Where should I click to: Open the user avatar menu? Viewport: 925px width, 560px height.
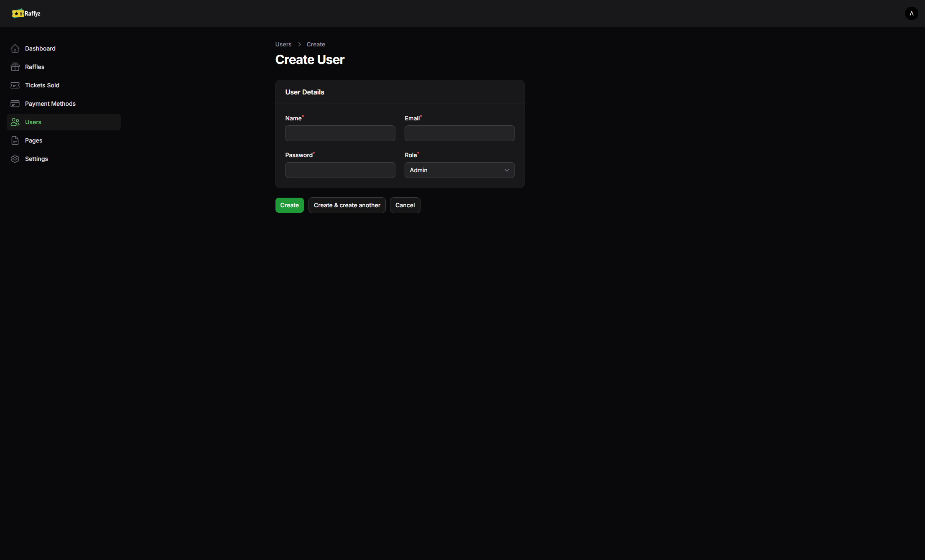point(911,13)
